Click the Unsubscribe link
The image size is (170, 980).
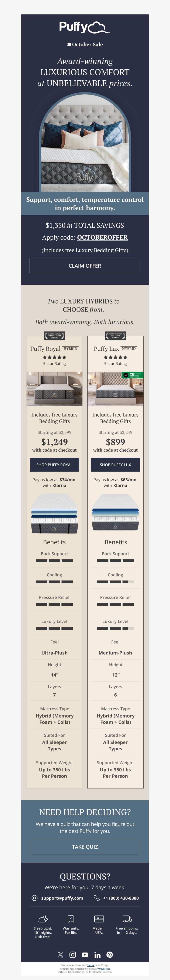(x=104, y=969)
